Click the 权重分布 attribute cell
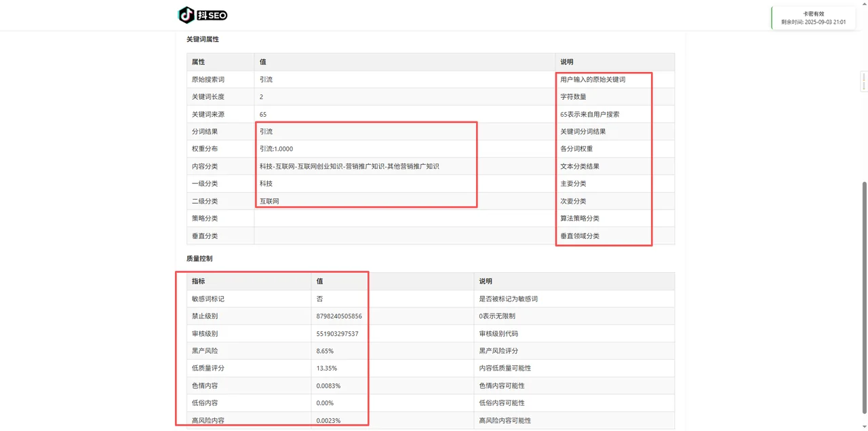The image size is (868, 431). click(x=220, y=149)
